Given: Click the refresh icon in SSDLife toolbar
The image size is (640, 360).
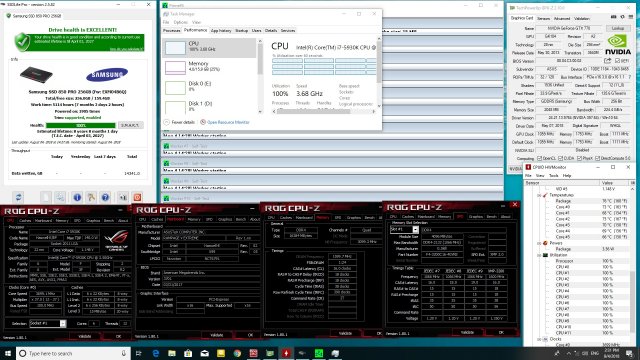Looking at the screenshot, I should 19,198.
